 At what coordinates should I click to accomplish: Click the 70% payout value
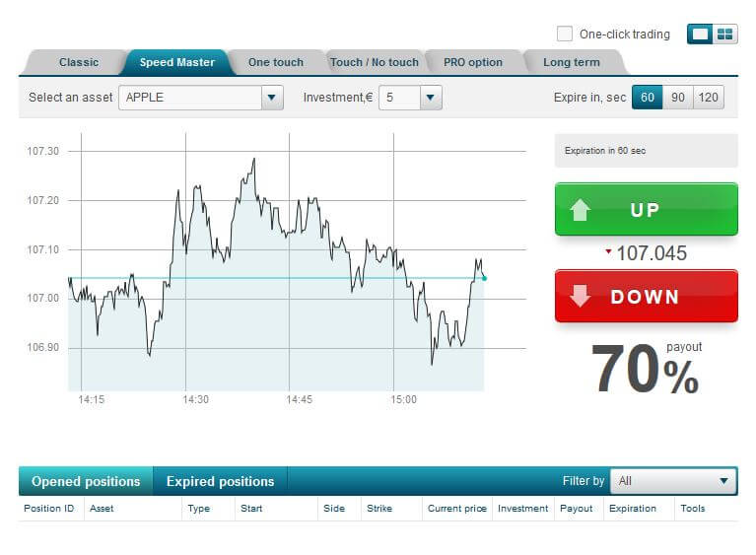pos(645,369)
